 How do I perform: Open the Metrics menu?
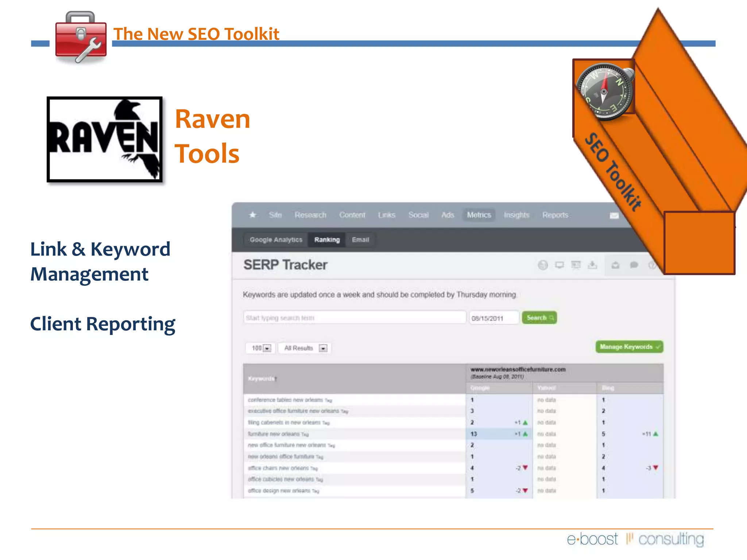tap(479, 215)
